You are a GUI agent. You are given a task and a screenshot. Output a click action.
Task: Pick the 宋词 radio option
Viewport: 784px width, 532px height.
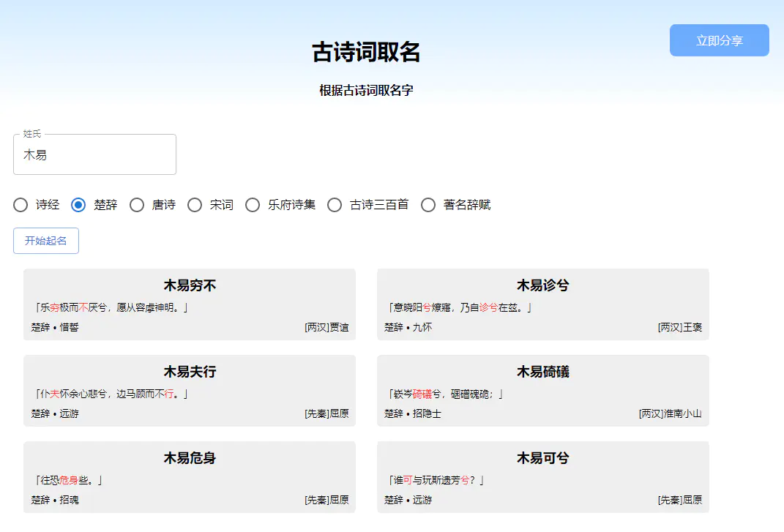pyautogui.click(x=195, y=205)
